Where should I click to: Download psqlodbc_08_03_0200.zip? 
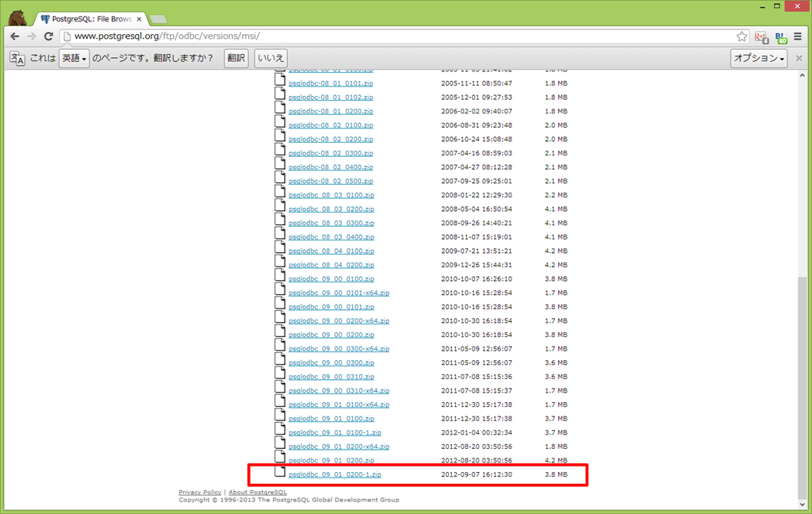(331, 209)
